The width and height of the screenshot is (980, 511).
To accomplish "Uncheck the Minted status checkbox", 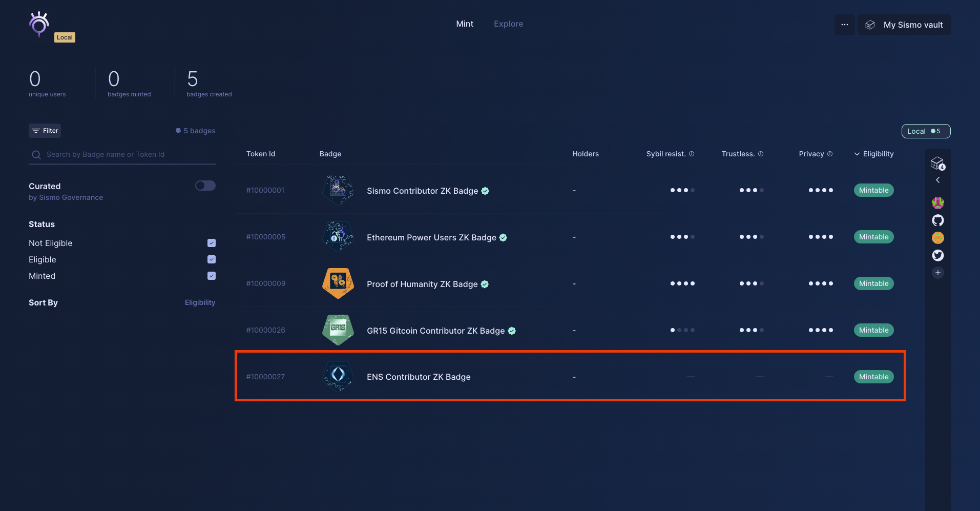I will 212,276.
